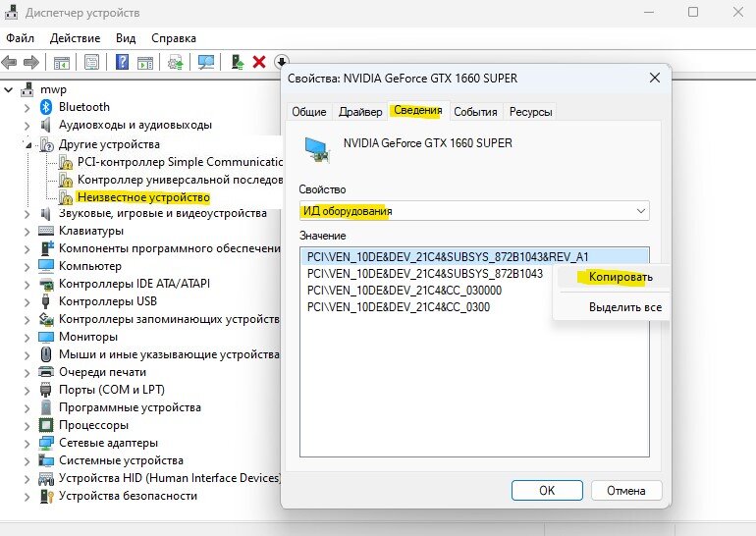This screenshot has height=536, width=756.
Task: Select the Сведения tab
Action: click(x=418, y=110)
